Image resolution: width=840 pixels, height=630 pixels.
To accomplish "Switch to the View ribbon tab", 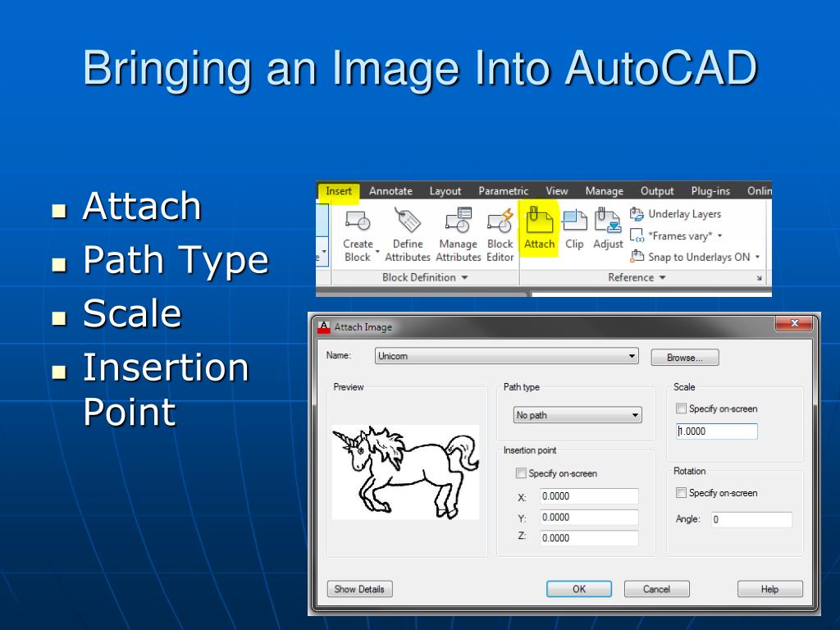I will point(557,191).
